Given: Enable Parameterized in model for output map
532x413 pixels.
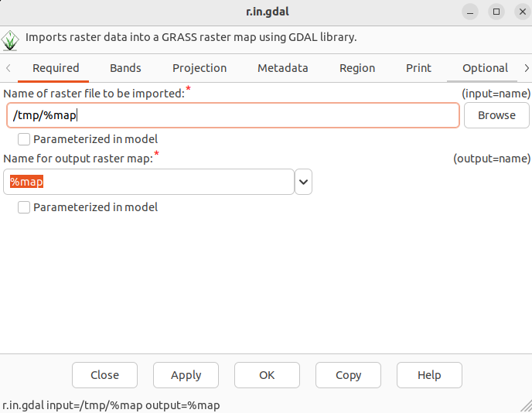Looking at the screenshot, I should 24,207.
